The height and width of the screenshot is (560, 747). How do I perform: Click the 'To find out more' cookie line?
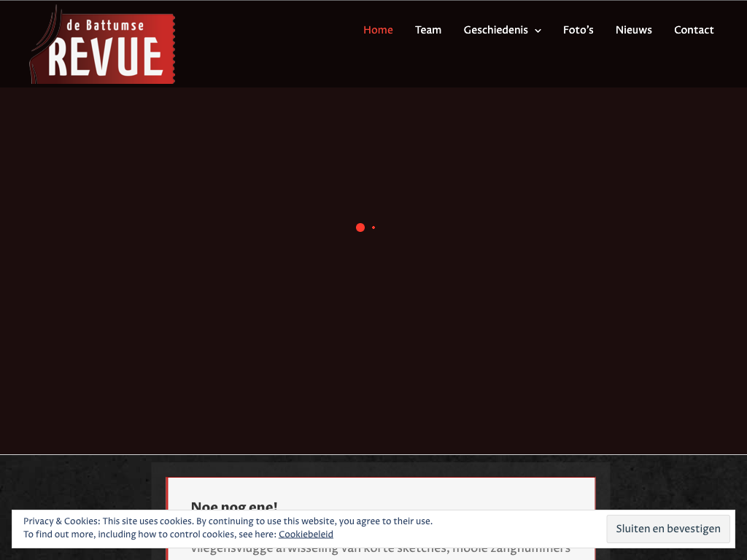pyautogui.click(x=150, y=534)
